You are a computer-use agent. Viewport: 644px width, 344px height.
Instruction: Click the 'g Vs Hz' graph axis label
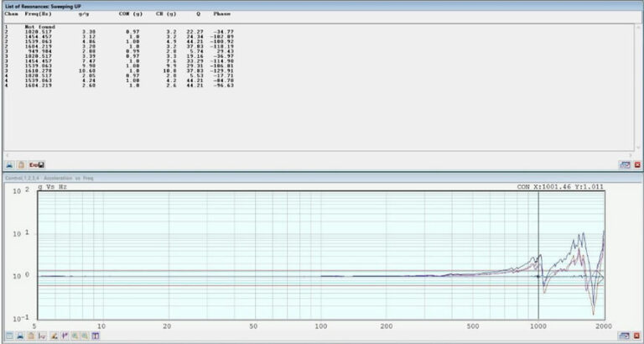click(x=53, y=187)
